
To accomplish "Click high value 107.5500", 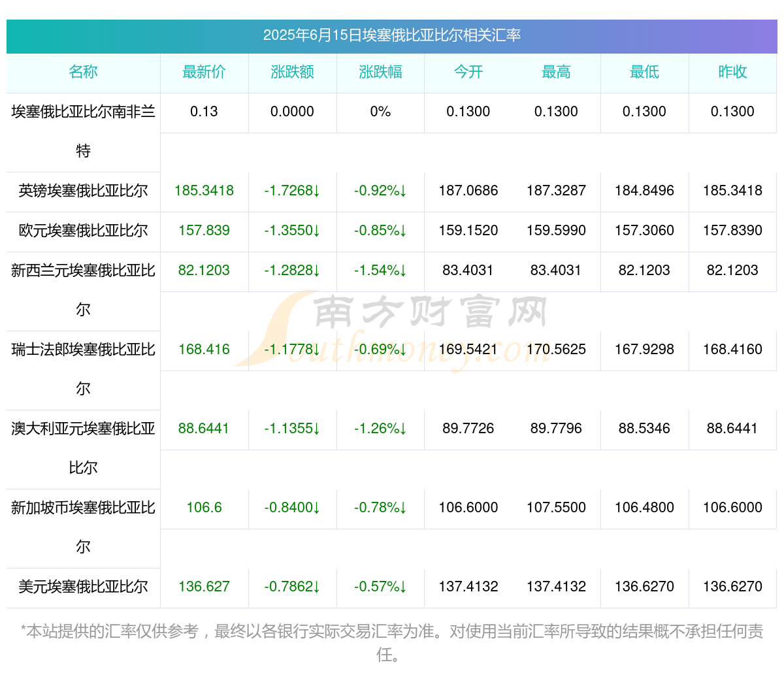I will tap(556, 508).
